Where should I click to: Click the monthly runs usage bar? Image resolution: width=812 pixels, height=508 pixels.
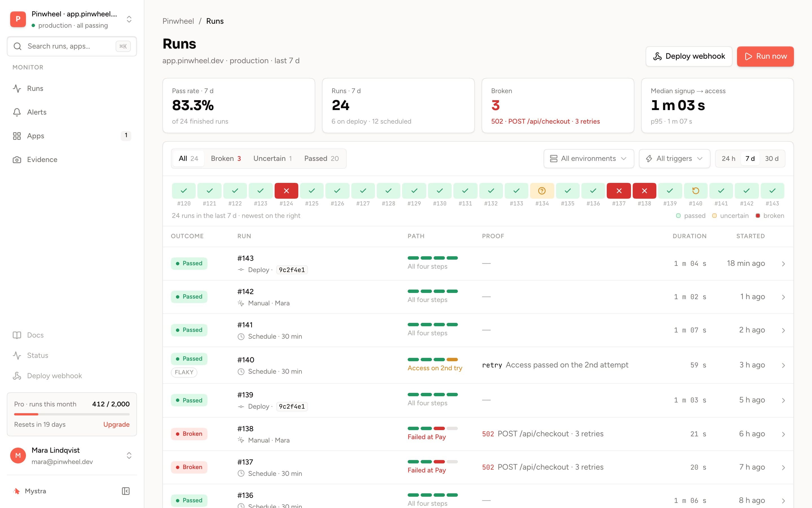72,414
